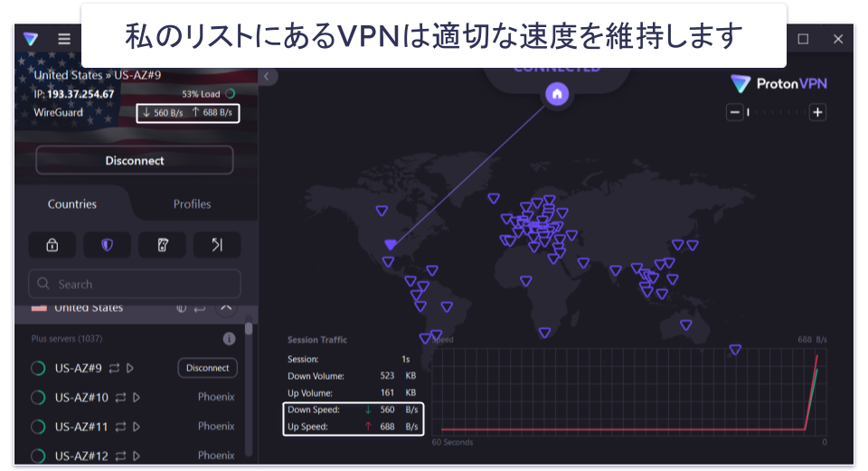Image resolution: width=868 pixels, height=471 pixels.
Task: Click the US-AZ#11 P2P icon
Action: point(120,427)
